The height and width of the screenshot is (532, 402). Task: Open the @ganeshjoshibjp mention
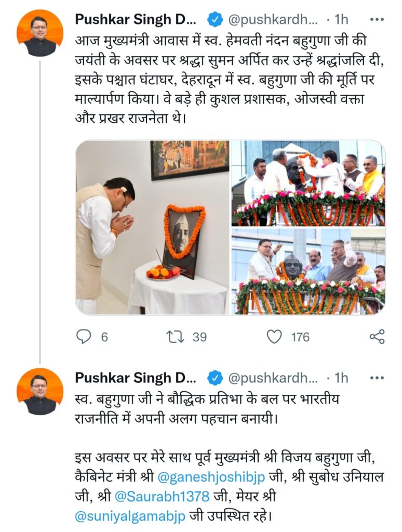coord(211,477)
